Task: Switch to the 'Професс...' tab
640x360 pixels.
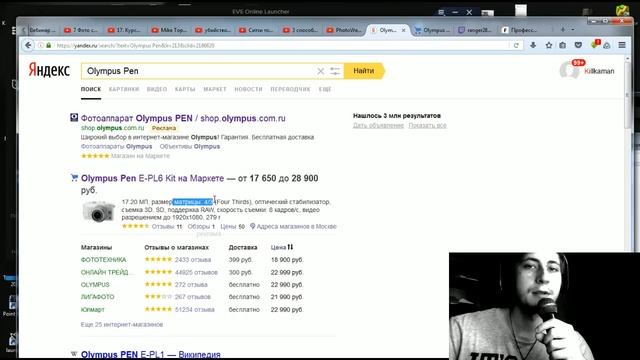Action: [520, 30]
